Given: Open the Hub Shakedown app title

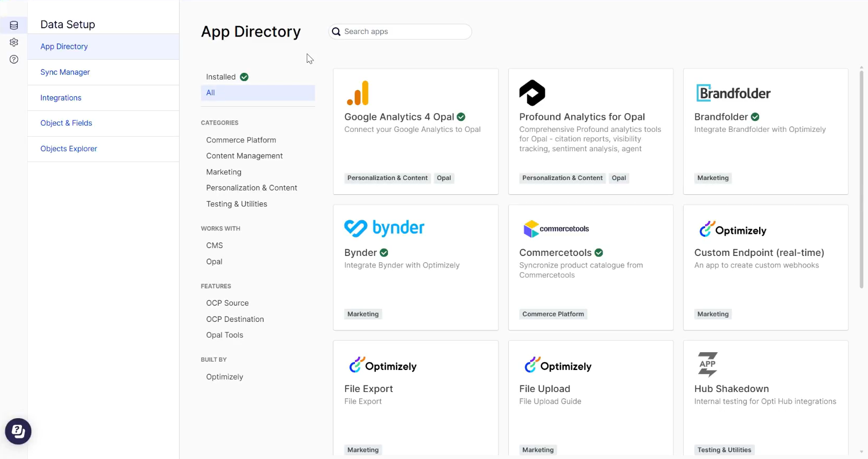Looking at the screenshot, I should click(731, 389).
